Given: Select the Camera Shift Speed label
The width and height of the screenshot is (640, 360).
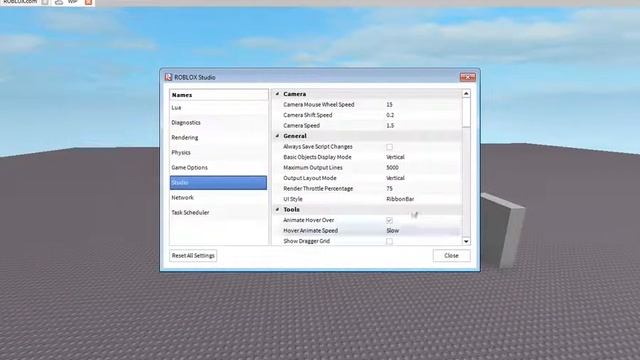Looking at the screenshot, I should 308,115.
